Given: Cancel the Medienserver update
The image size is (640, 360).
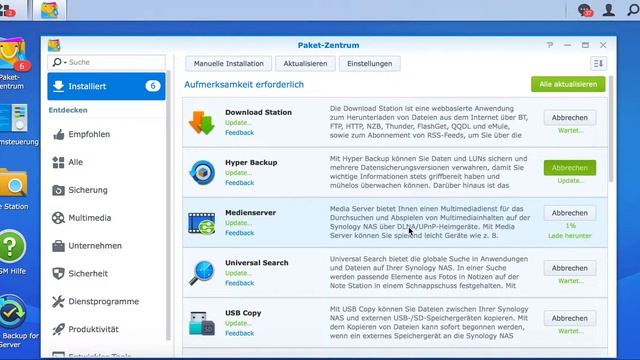Looking at the screenshot, I should pyautogui.click(x=569, y=213).
